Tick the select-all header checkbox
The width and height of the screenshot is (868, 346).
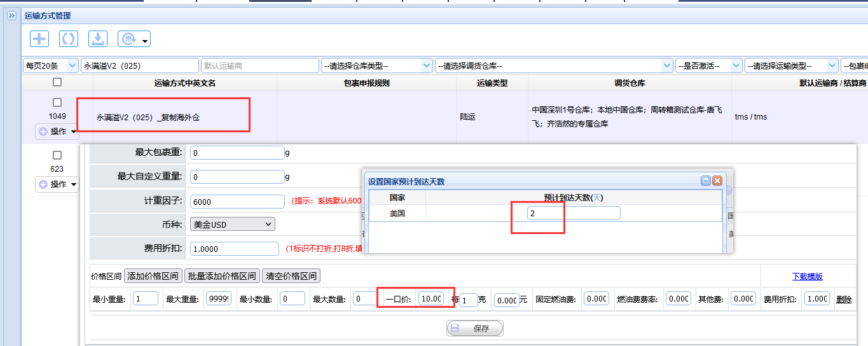click(57, 82)
